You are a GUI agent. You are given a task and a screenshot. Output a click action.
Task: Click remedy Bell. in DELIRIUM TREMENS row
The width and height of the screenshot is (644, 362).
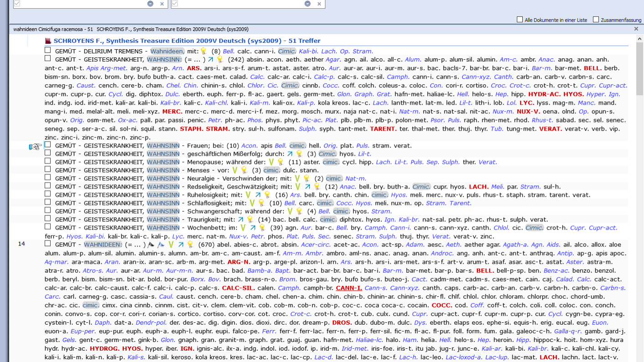tap(229, 51)
